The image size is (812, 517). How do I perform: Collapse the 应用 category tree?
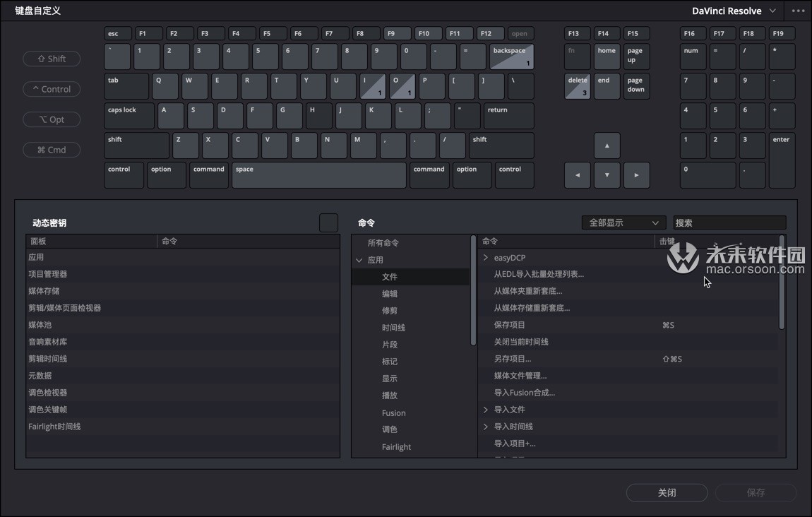[x=359, y=260]
